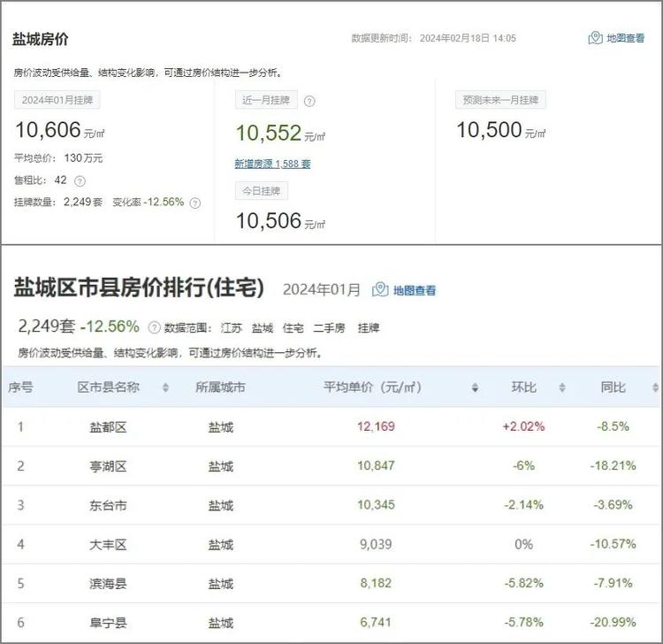Screen dimensions: 663x644
Task: Click price 8,182 in 滨海县 row
Action: [x=376, y=583]
